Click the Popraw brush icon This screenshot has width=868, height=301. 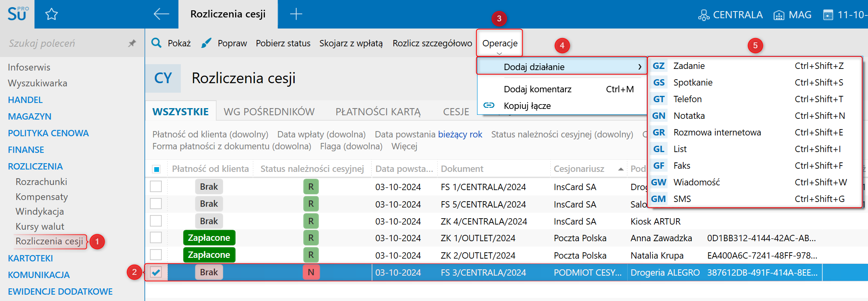click(206, 43)
